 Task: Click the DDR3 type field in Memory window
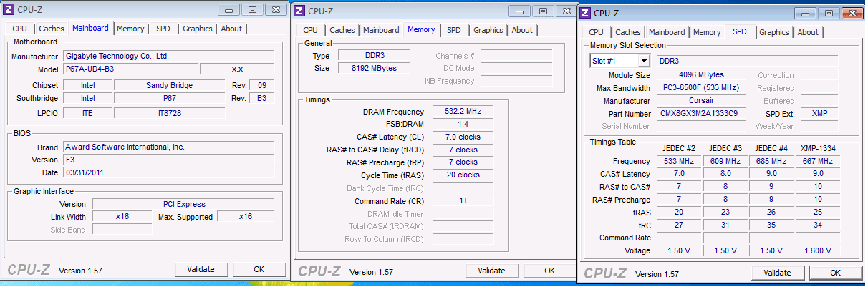pos(373,56)
